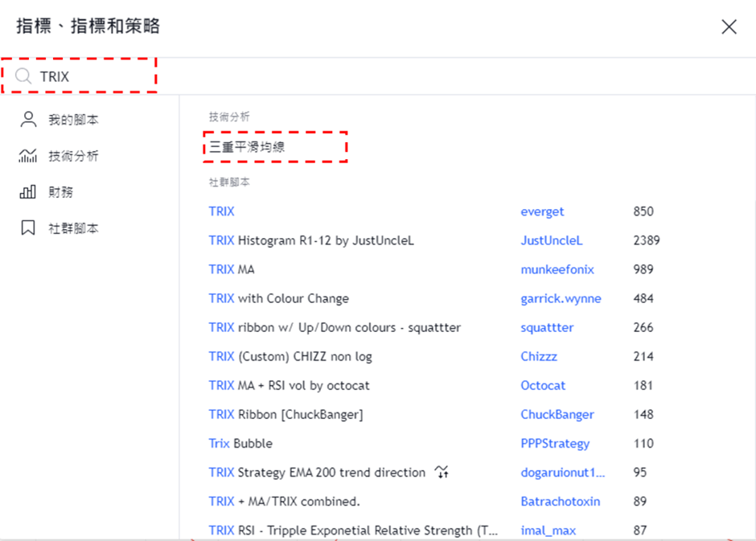Select the TRIX MA script
Viewport: 756px width, 541px height.
[232, 269]
